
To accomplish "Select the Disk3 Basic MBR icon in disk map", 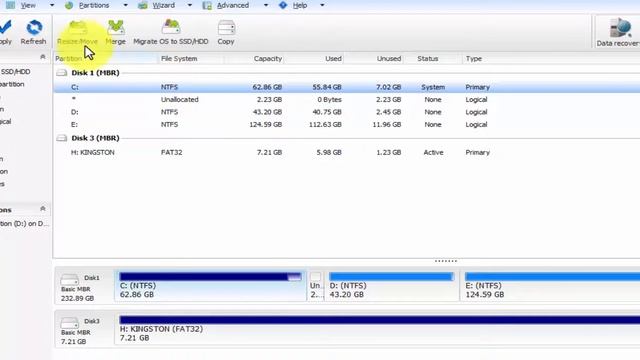I will [69, 323].
